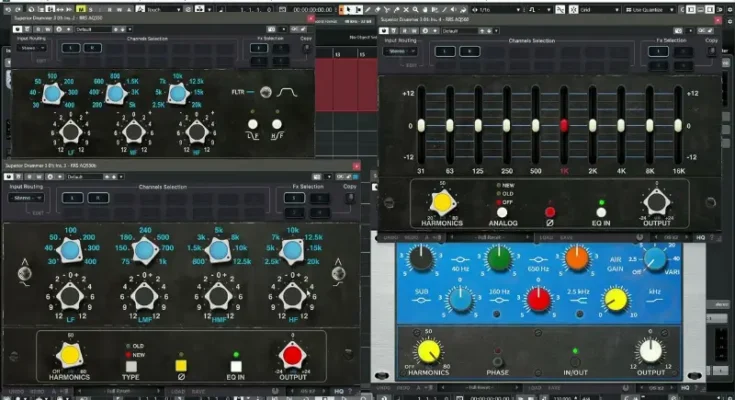
Task: Toggle the yellow phase invert button
Action: 181,367
